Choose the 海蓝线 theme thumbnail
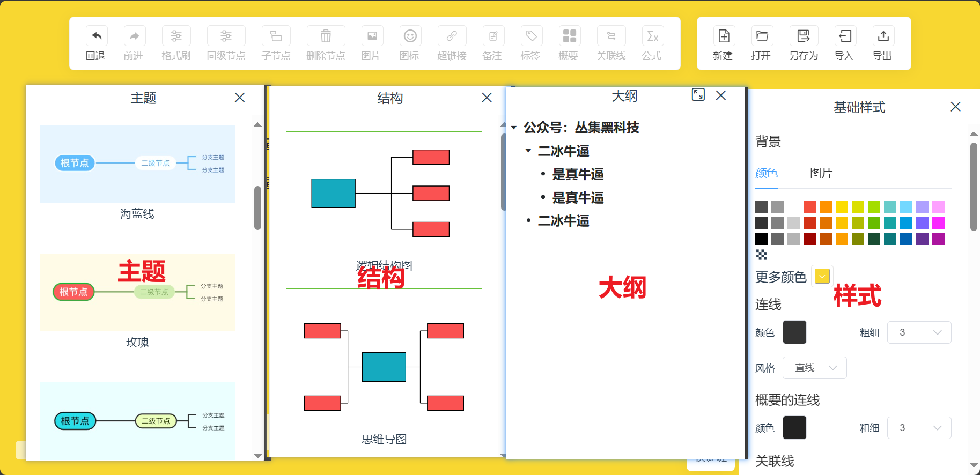The height and width of the screenshot is (475, 980). pos(137,164)
